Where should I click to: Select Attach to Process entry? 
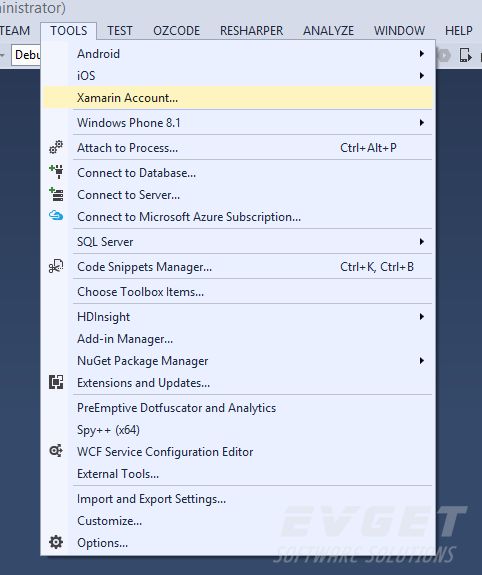pos(238,148)
